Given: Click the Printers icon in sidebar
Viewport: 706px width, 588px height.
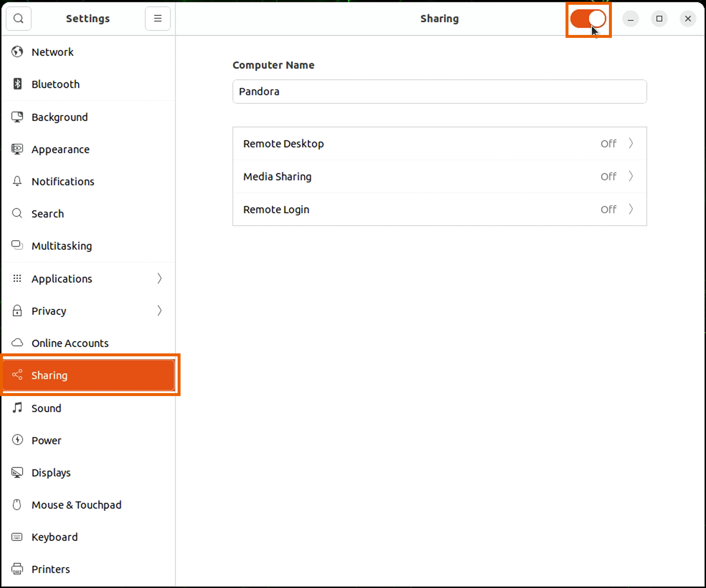Looking at the screenshot, I should coord(17,569).
